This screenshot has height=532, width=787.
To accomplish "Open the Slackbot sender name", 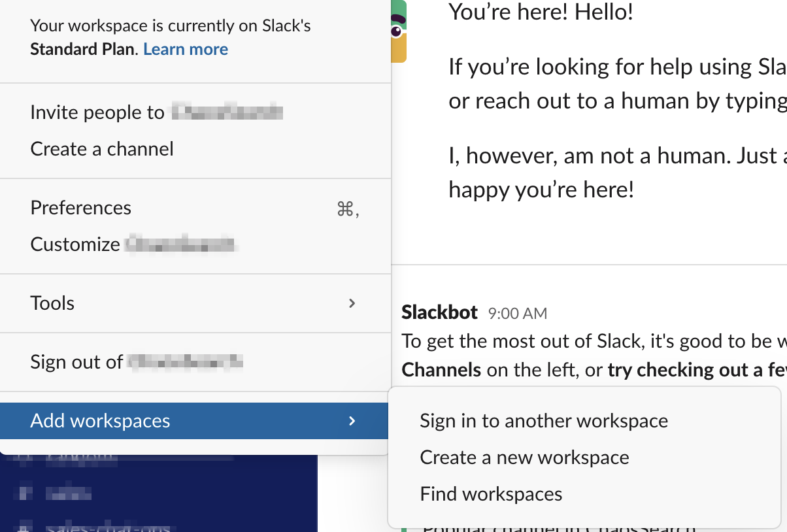I will pos(440,312).
